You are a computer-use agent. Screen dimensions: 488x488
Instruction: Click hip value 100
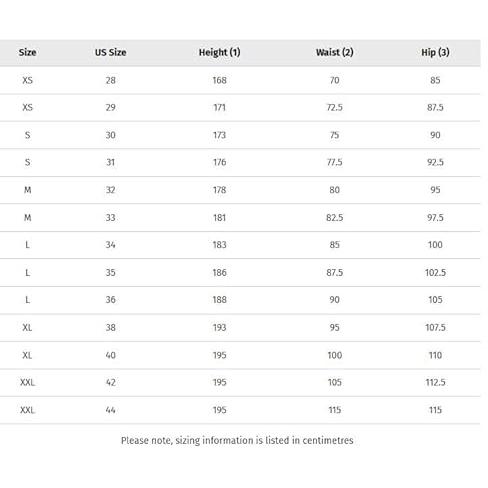(x=435, y=245)
